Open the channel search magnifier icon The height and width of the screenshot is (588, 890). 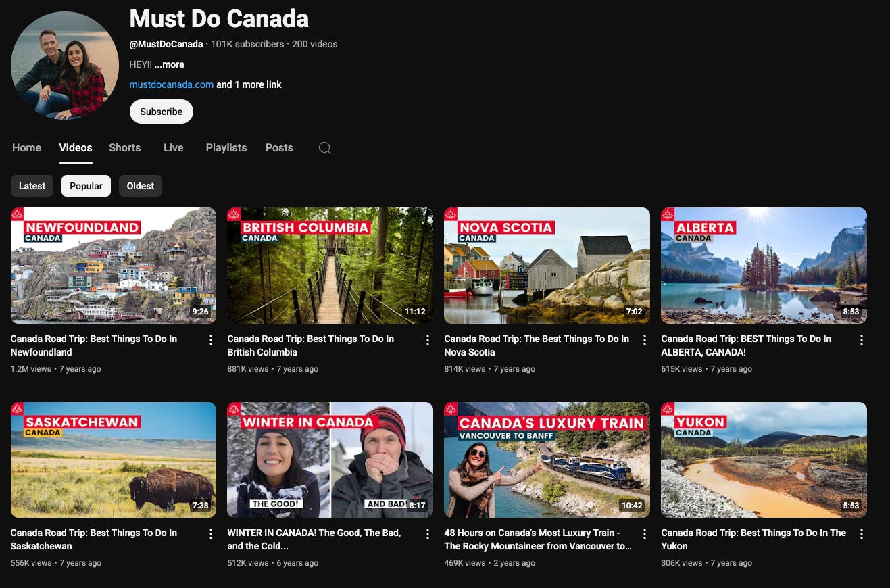pos(325,148)
